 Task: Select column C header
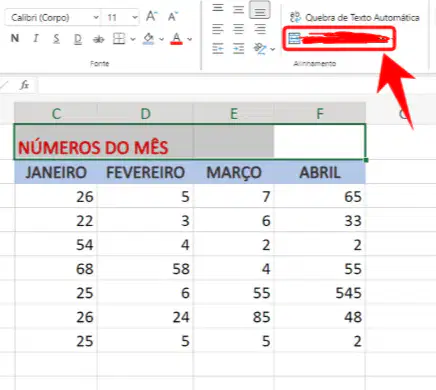coord(56,114)
